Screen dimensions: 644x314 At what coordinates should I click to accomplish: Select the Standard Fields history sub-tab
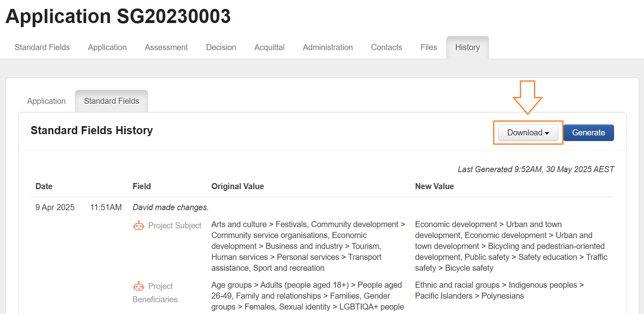111,101
